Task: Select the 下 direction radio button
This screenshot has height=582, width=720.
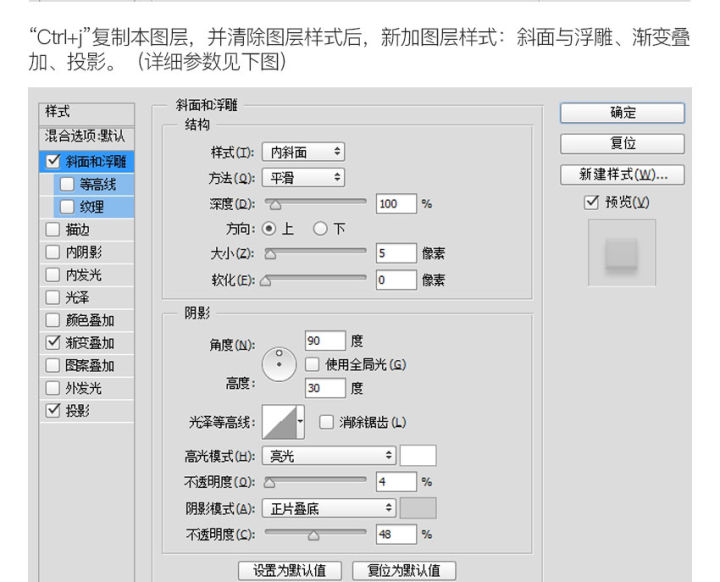Action: coord(321,228)
